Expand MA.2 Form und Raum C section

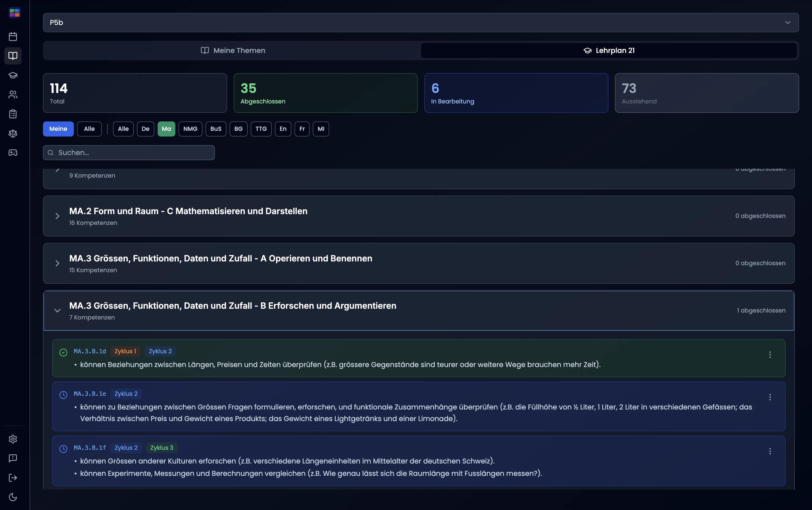tap(419, 216)
